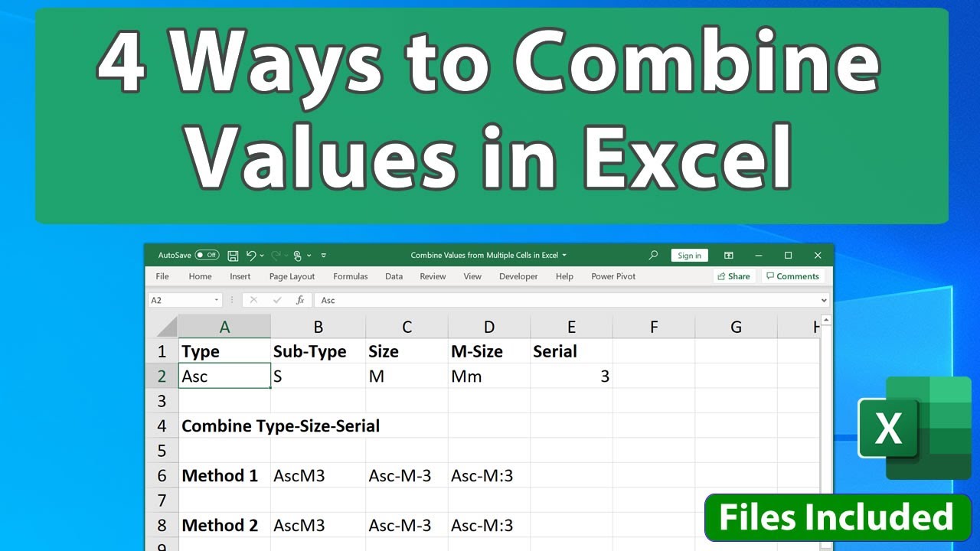Switch to the Insert tab
Image resolution: width=980 pixels, height=551 pixels.
[x=240, y=276]
